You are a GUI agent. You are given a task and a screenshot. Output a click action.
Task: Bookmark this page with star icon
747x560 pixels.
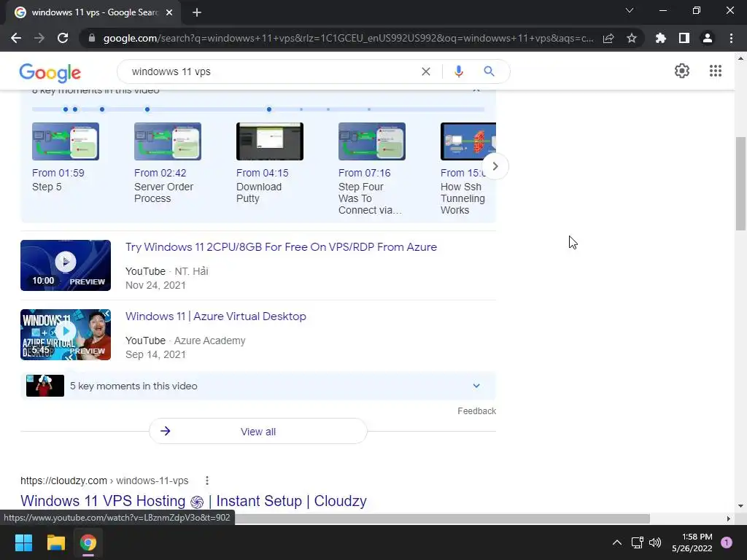tap(632, 38)
